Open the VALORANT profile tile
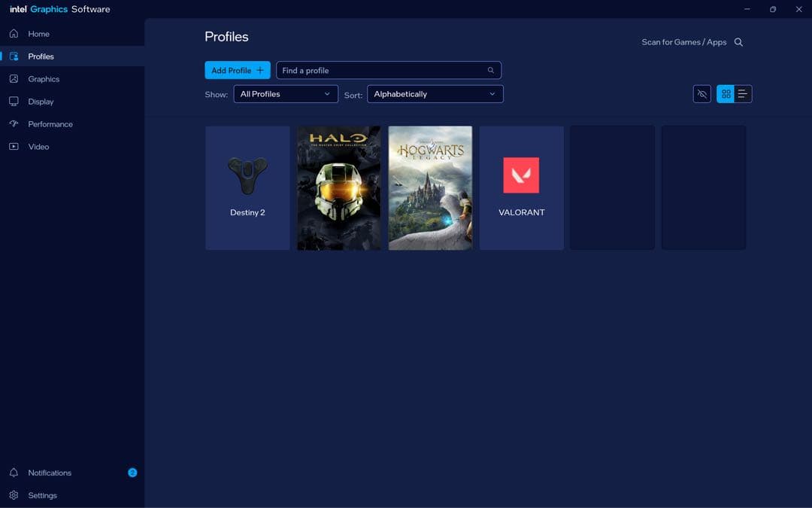The image size is (812, 508). click(x=521, y=188)
